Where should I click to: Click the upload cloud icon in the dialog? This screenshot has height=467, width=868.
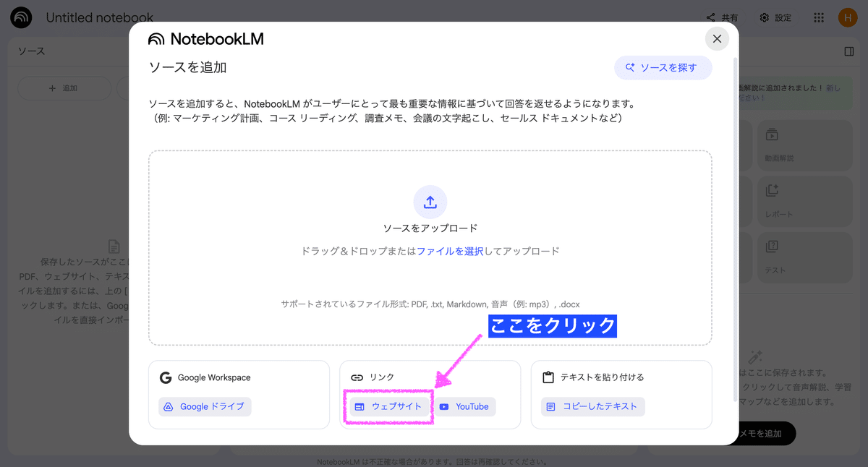(x=430, y=202)
